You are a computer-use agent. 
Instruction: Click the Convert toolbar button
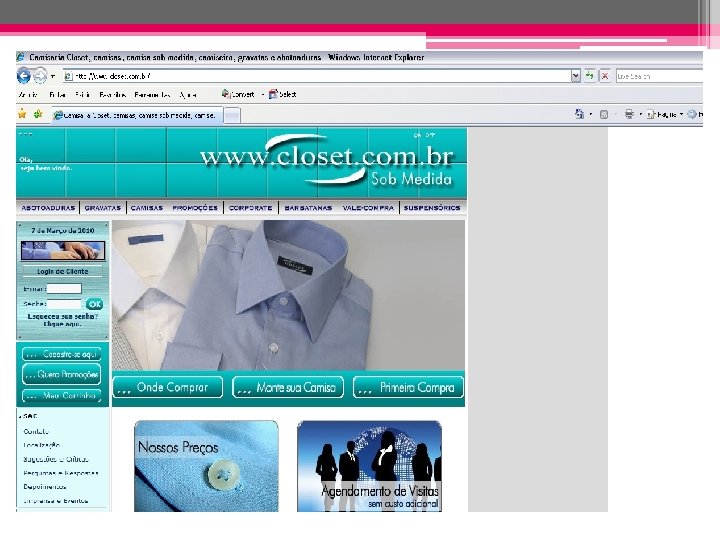238,95
